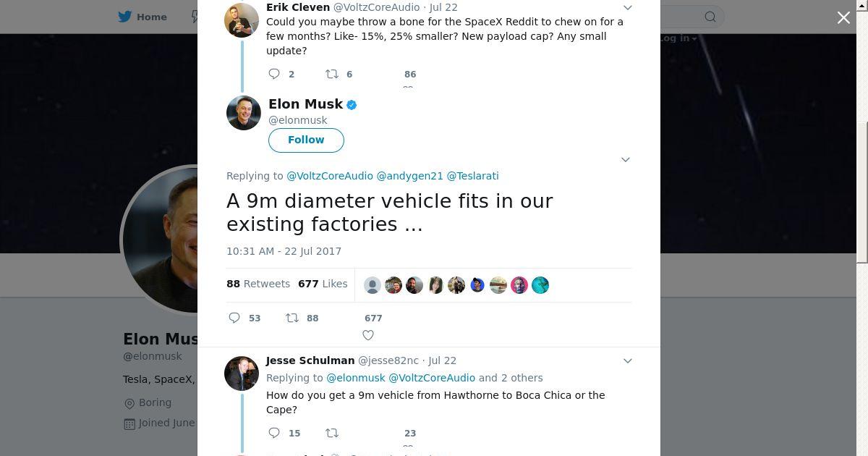The height and width of the screenshot is (456, 868).
Task: Open more options chevron on Elon's tweet
Action: (x=626, y=159)
